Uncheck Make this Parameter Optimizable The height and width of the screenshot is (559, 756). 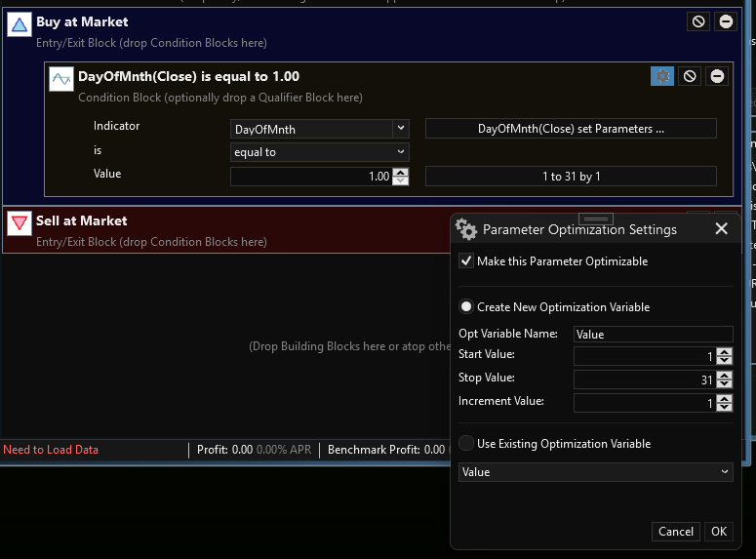pos(466,261)
